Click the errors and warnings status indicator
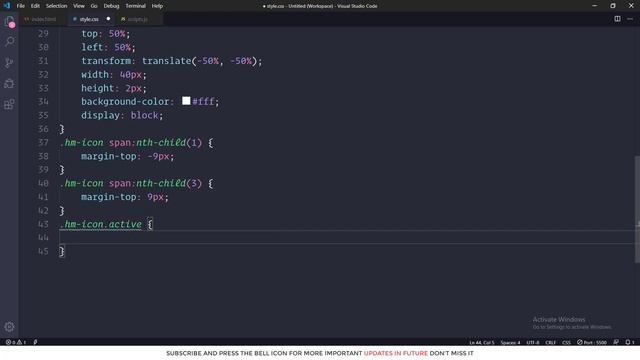Image resolution: width=640 pixels, height=360 pixels. coord(16,342)
